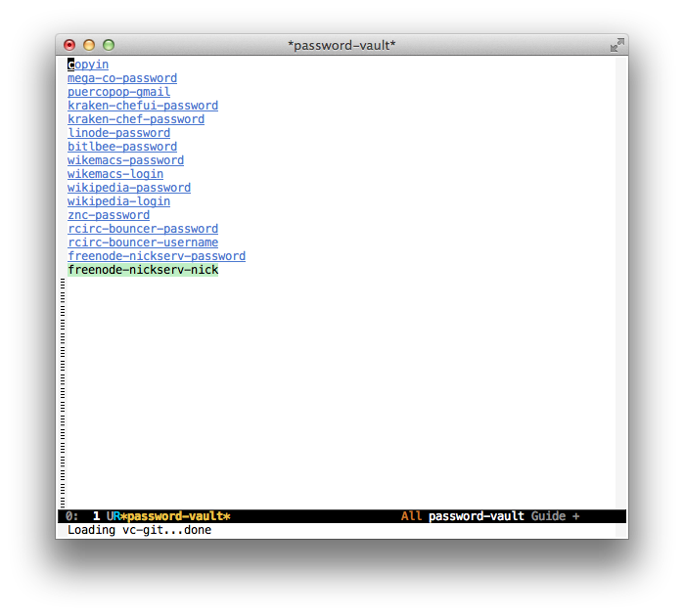684x616 pixels.
Task: Select the puercopop-gmail entry
Action: click(x=118, y=92)
